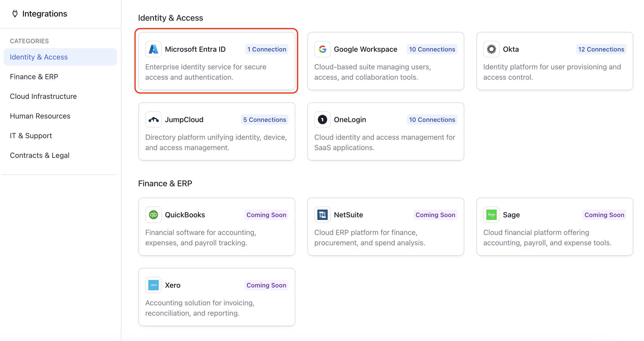The height and width of the screenshot is (341, 644).
Task: Open the Microsoft Entra ID title
Action: pos(195,49)
